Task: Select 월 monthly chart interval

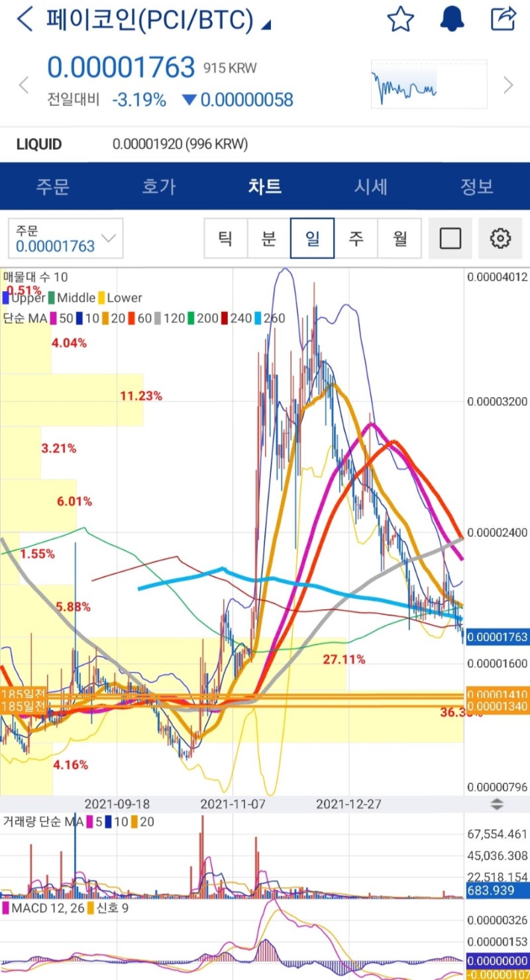Action: [399, 238]
